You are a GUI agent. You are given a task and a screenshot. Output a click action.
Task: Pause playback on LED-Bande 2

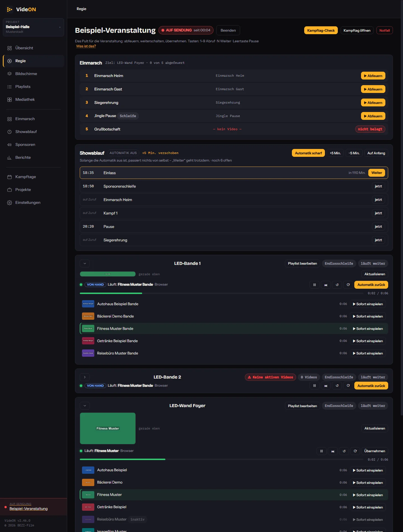315,386
